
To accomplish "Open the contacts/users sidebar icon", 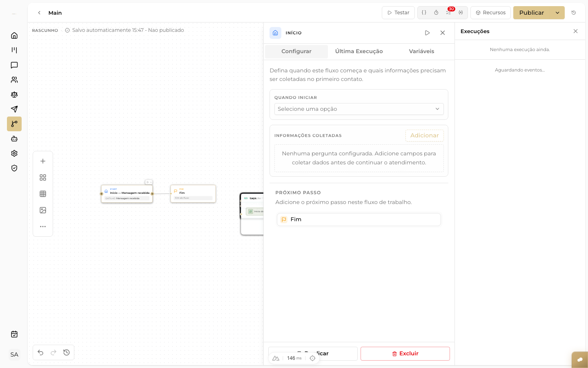I will 14,80.
